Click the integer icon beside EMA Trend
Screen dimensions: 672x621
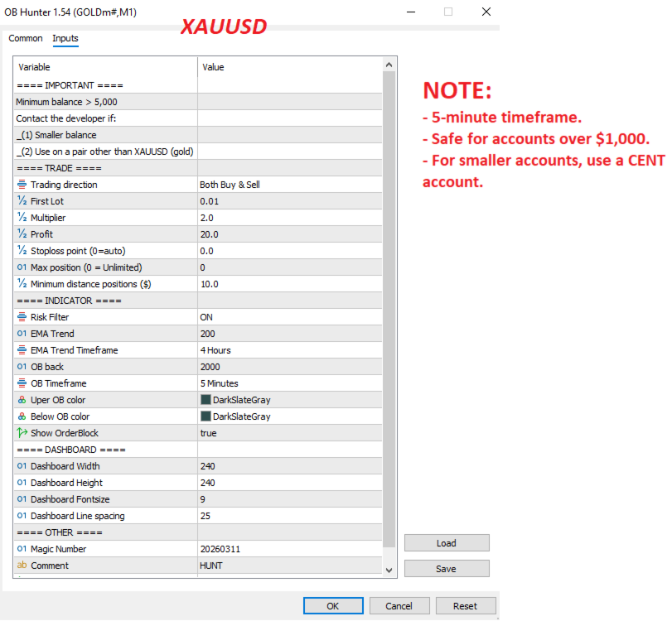point(22,334)
